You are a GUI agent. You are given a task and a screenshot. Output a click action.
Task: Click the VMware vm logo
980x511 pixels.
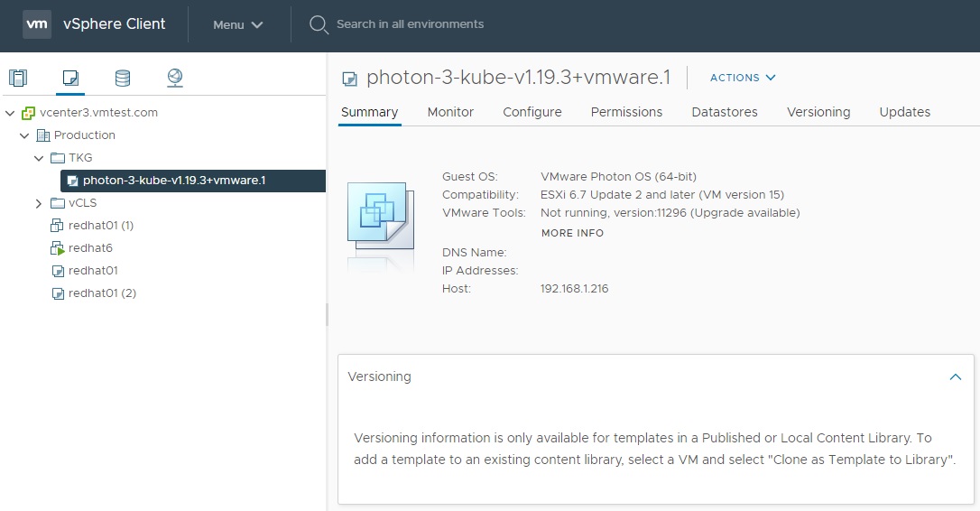[37, 24]
